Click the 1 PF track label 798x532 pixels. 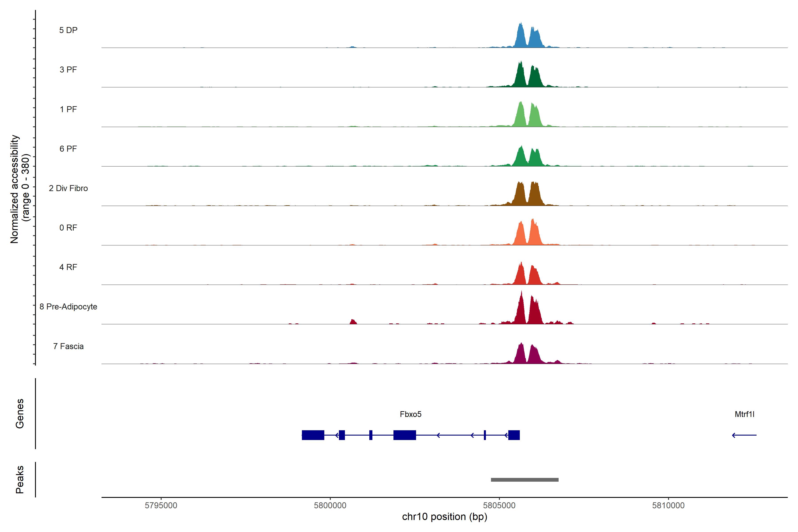[68, 109]
